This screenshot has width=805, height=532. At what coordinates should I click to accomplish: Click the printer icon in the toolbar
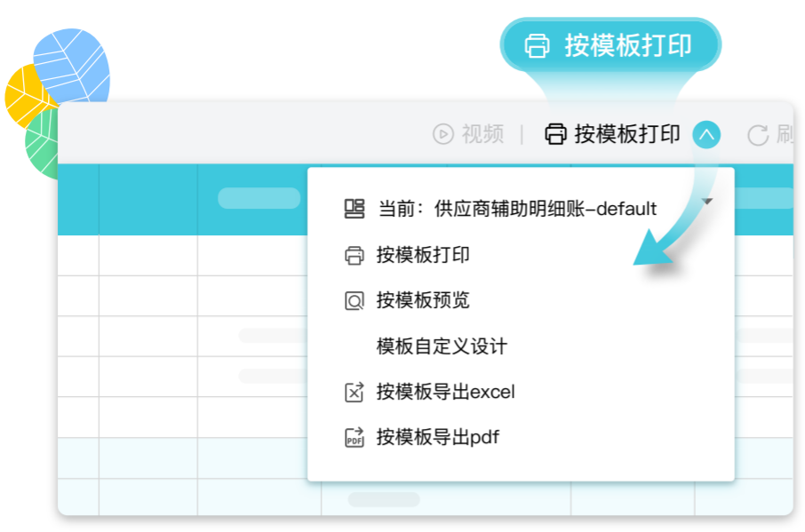[555, 134]
